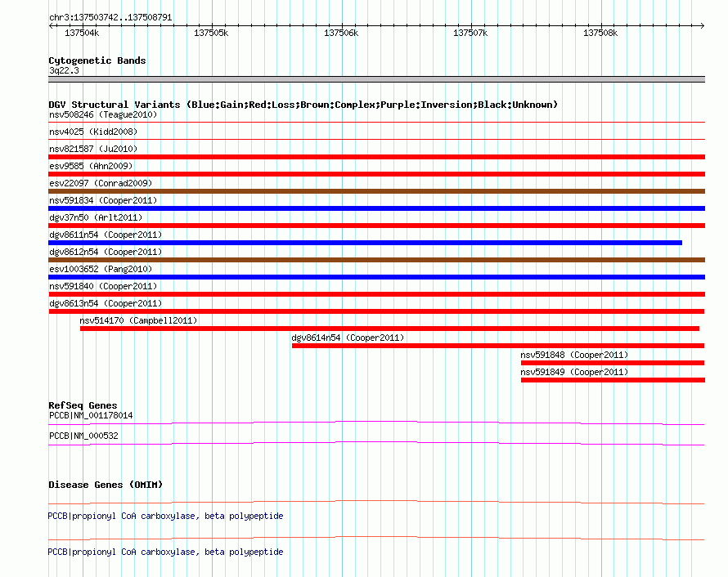Click the ruler's right end arrow
Viewport: 728px width, 577px height.
click(x=703, y=25)
